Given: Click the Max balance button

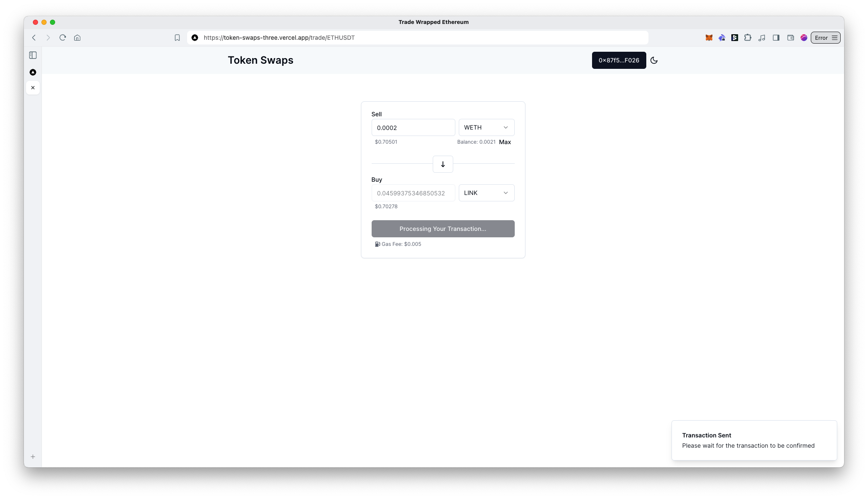Looking at the screenshot, I should (505, 142).
